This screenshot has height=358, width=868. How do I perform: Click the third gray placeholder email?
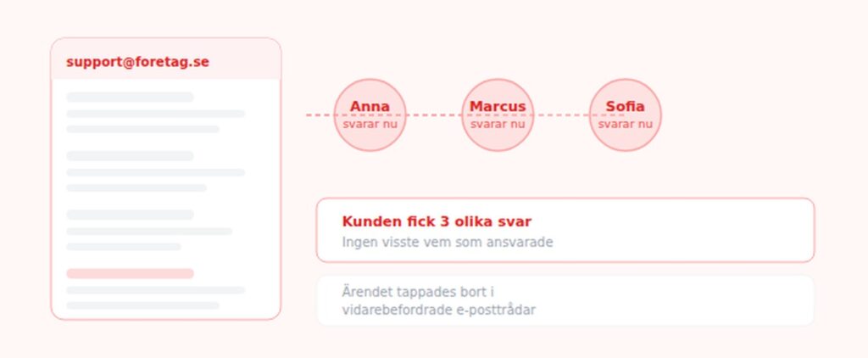pos(148,231)
